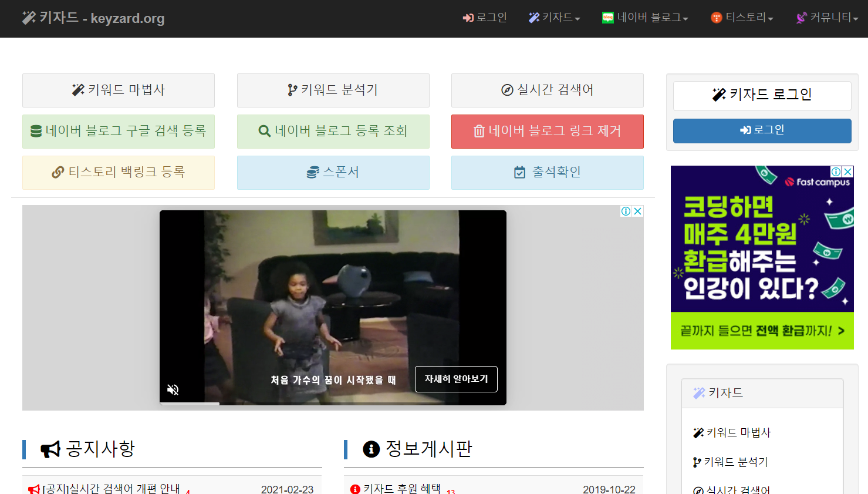Click 자세히 알아보기 on the video ad
868x494 pixels.
pos(456,379)
